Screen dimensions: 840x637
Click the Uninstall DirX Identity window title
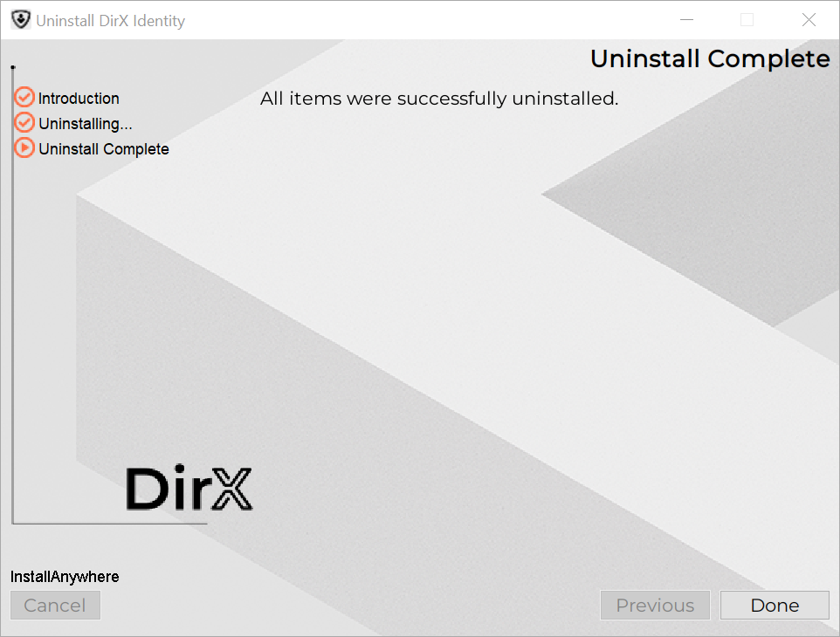coord(110,21)
